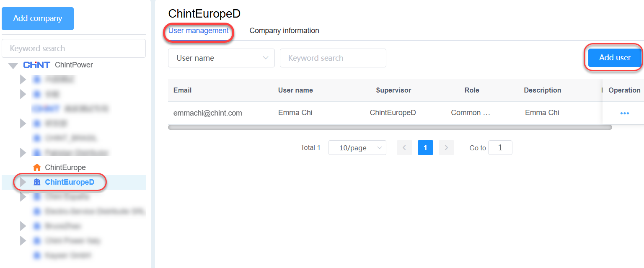
Task: Focus the user list Keyword search field
Action: click(333, 58)
